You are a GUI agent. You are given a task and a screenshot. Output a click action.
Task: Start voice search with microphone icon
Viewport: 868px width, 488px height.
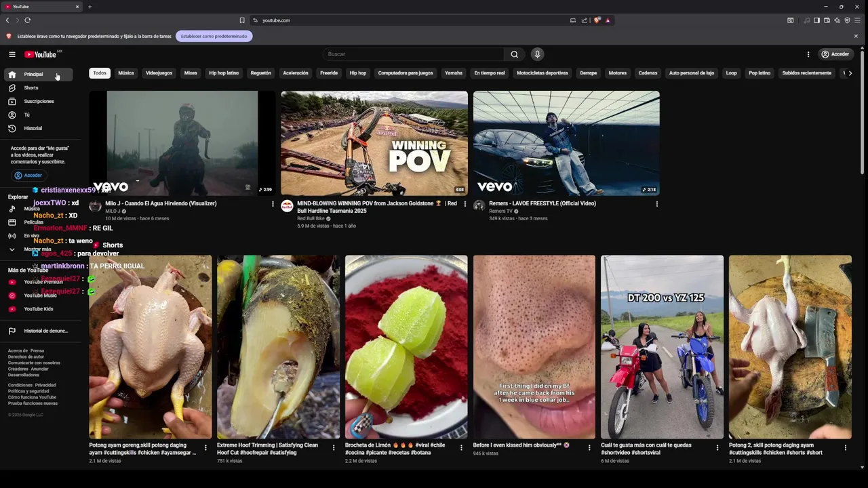click(x=537, y=54)
